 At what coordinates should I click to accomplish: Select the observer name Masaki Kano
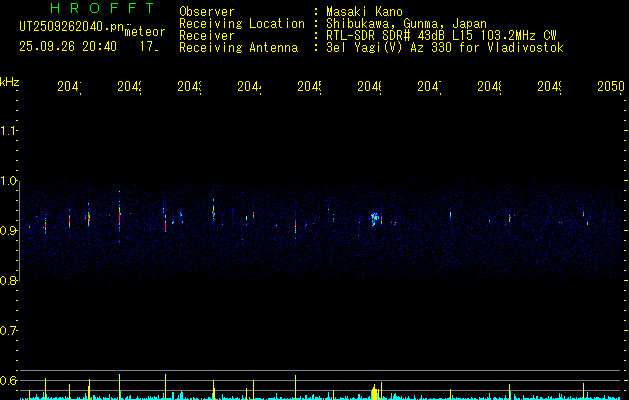coord(364,12)
